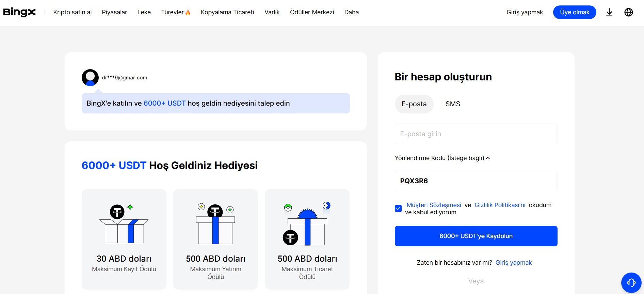Screen dimensions: 644x294
Task: Click the Maksimum Ticaret Ödülü label
Action: tap(307, 273)
